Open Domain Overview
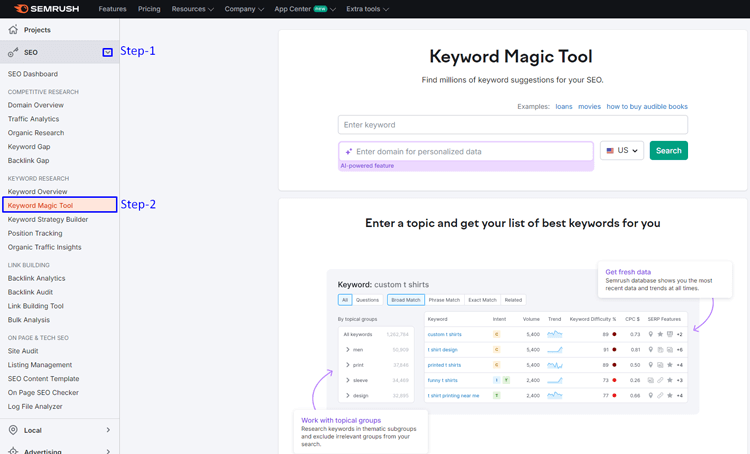 click(x=35, y=105)
